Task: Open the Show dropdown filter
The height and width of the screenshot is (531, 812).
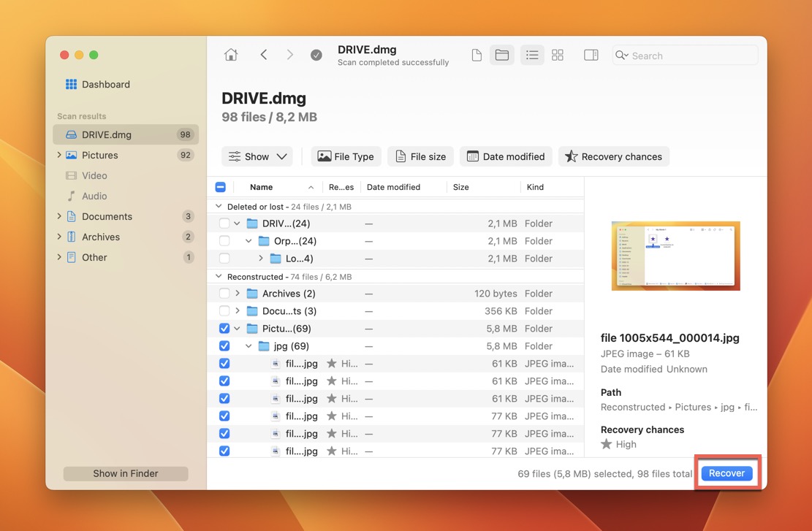Action: coord(257,156)
